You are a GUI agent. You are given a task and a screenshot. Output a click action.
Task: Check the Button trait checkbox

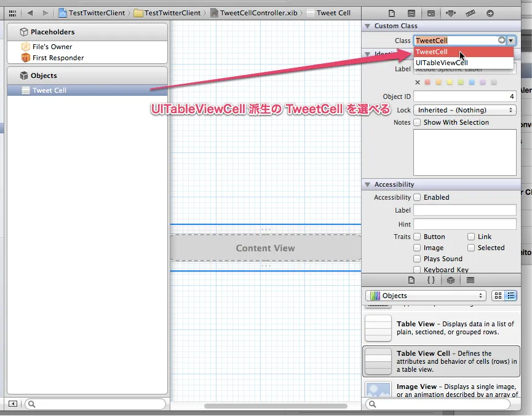(416, 237)
